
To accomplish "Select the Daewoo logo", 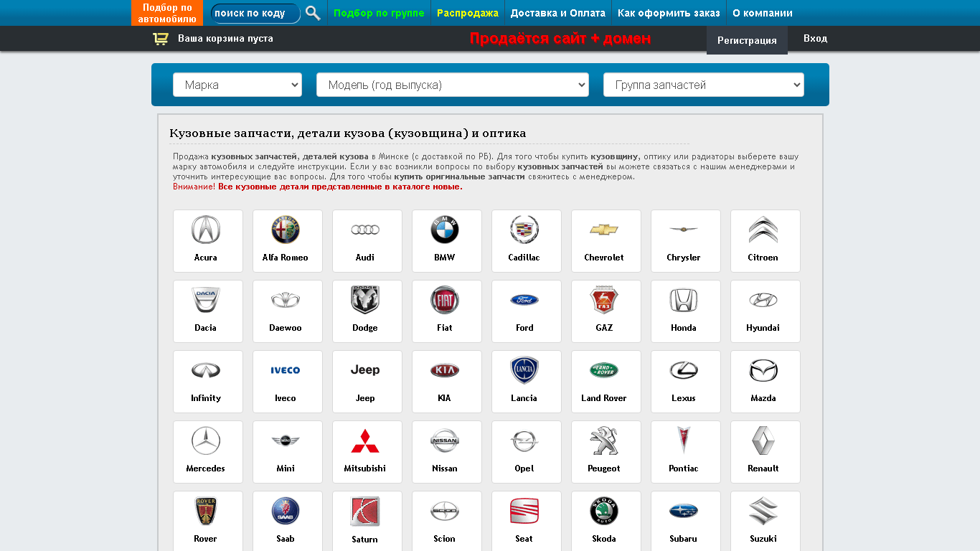I will [x=286, y=300].
